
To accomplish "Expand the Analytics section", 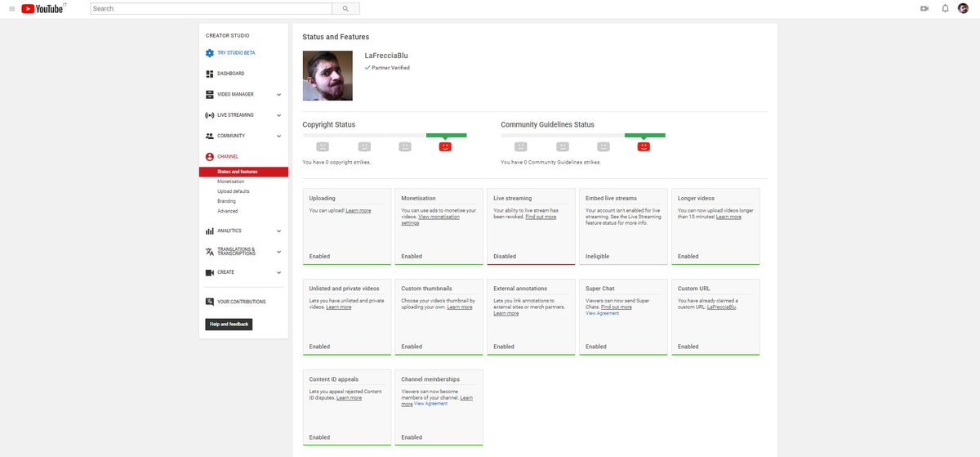I will pyautogui.click(x=278, y=231).
